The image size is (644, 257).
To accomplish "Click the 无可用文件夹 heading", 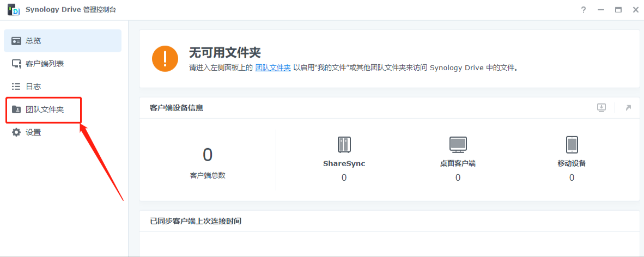I will (x=224, y=53).
